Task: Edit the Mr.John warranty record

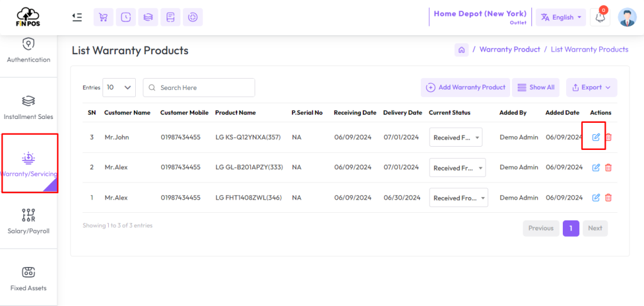Action: coord(596,137)
